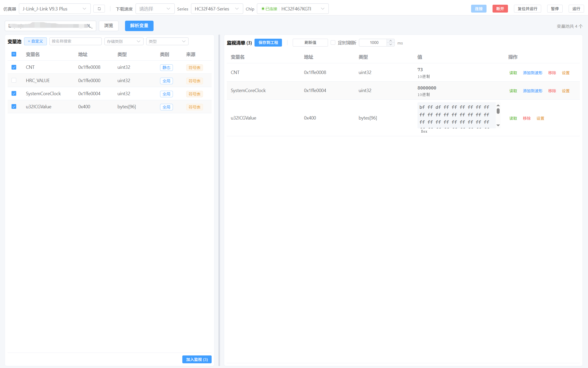
Task: Click 移除 in the u32ICGValue watch row
Action: (527, 118)
